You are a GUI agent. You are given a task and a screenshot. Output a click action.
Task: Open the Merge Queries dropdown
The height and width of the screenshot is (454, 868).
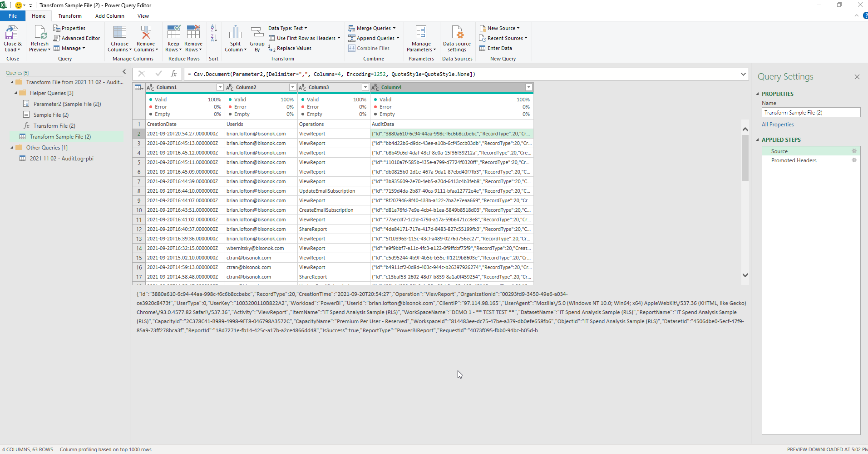point(372,28)
